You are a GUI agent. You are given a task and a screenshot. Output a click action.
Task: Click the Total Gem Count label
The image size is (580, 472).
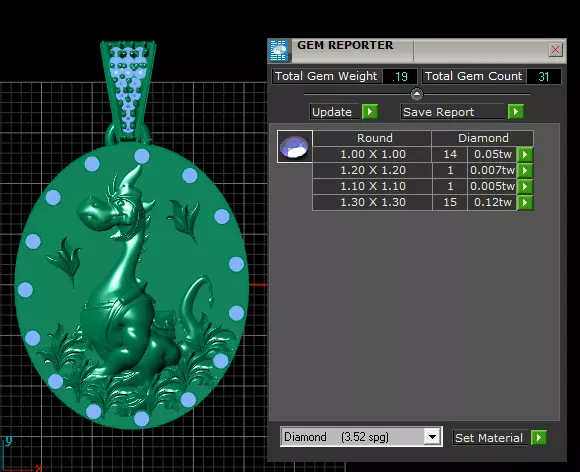(473, 76)
